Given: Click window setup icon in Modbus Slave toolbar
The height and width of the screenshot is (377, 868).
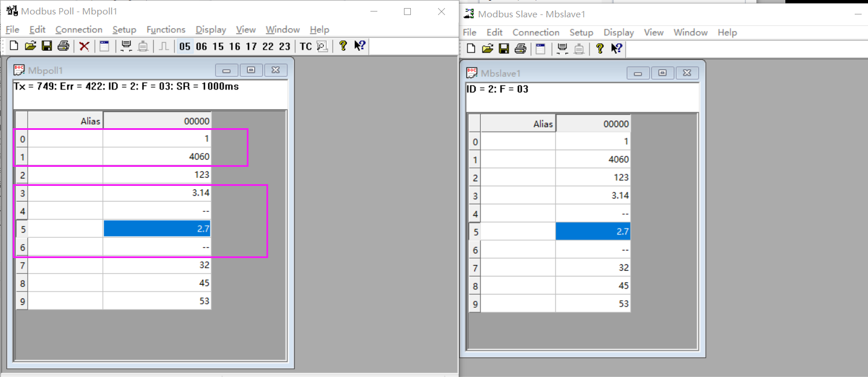Looking at the screenshot, I should point(540,48).
